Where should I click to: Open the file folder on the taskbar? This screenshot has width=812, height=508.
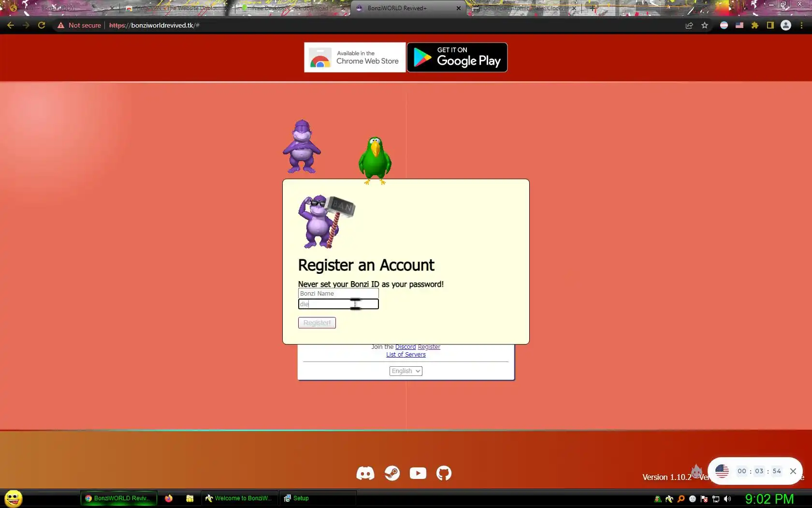(190, 498)
